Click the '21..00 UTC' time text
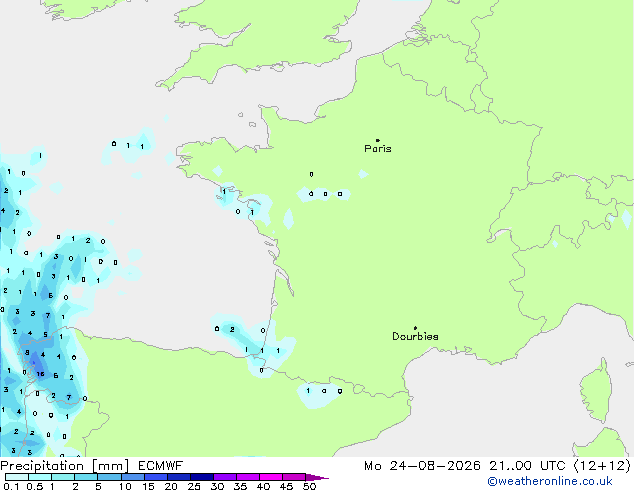Viewport: 634px width, 490px height. click(527, 466)
